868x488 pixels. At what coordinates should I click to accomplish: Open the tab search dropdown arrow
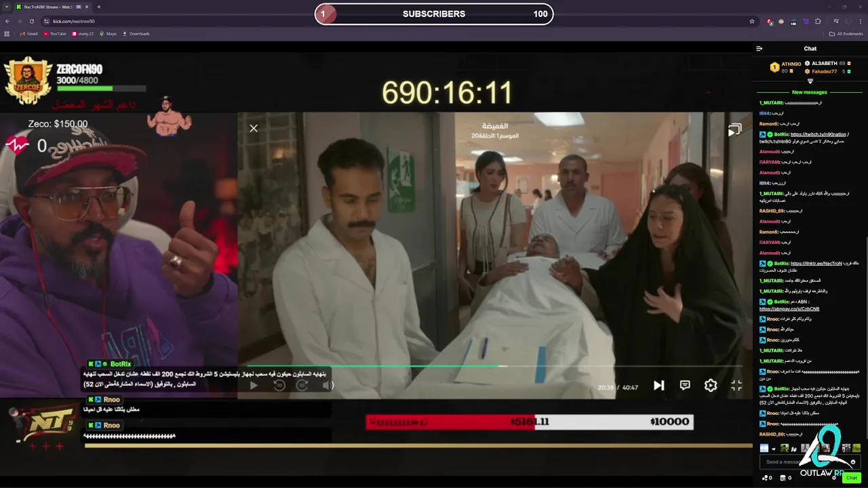point(7,7)
